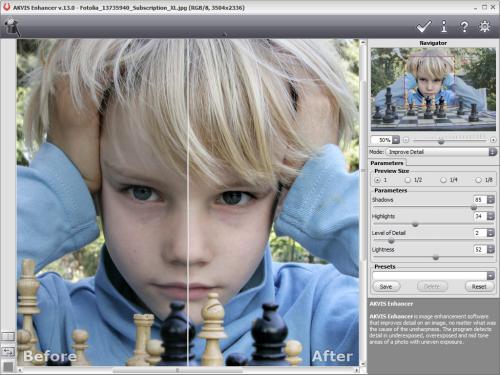Click the before/after split view icon at bottom left
Image resolution: width=500 pixels, height=375 pixels.
tap(8, 336)
